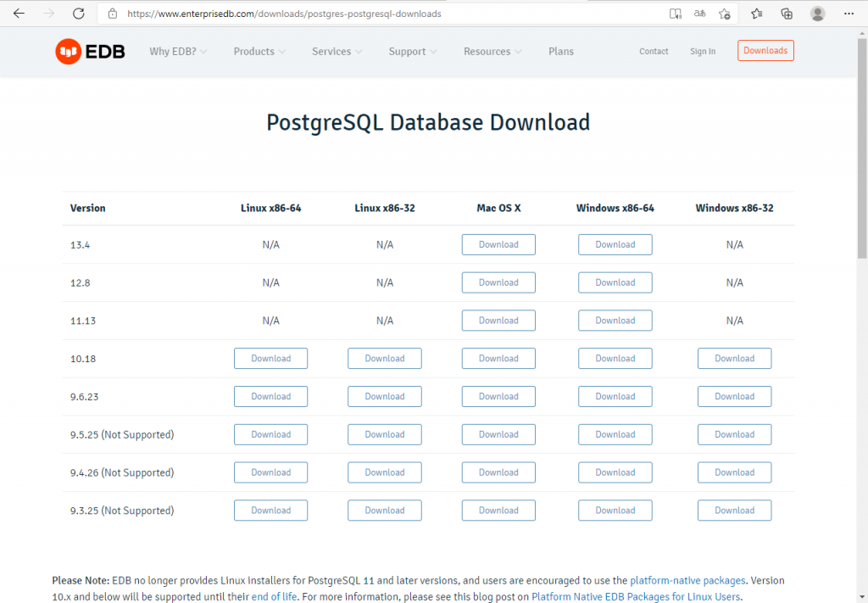Click the browser forward arrow

(x=48, y=14)
